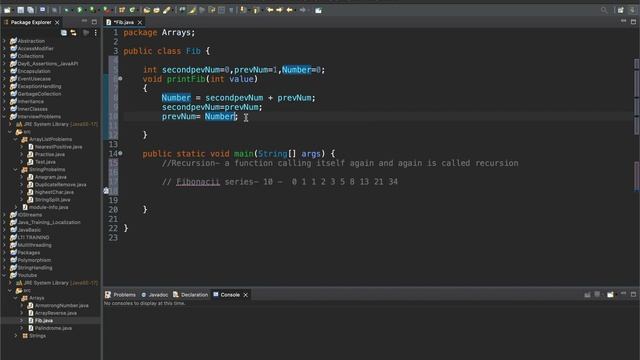
Task: Select Fib.java in Package Explorer
Action: (44, 320)
